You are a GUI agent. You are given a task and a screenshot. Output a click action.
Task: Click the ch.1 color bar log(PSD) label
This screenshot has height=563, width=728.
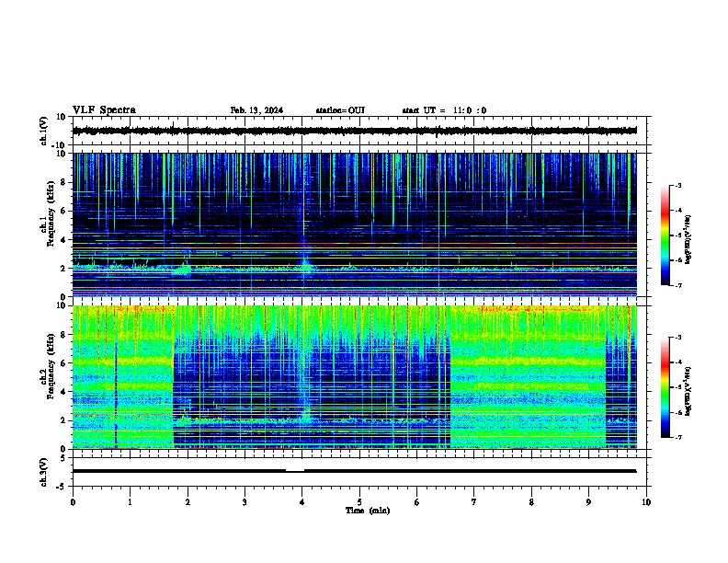click(688, 240)
